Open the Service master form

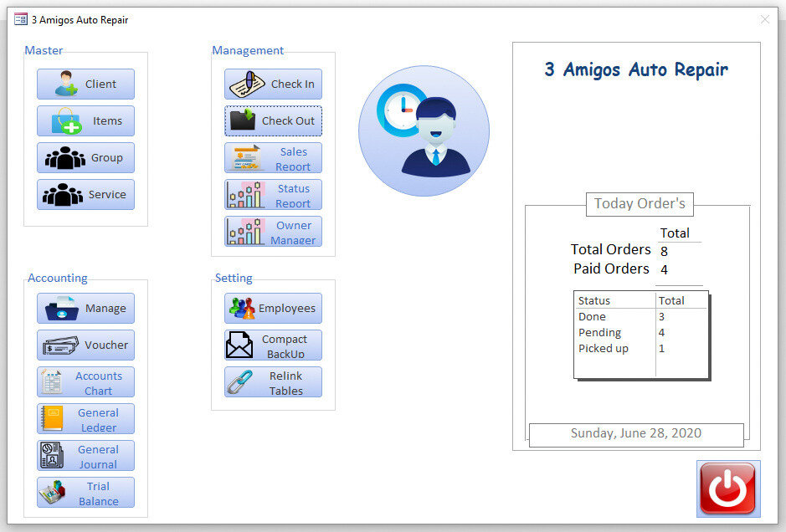pos(85,194)
